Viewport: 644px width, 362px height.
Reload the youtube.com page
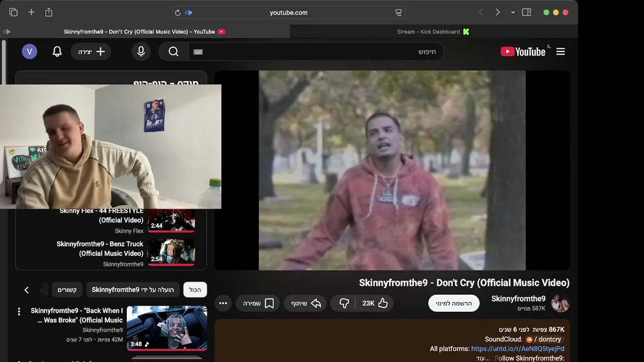(178, 13)
